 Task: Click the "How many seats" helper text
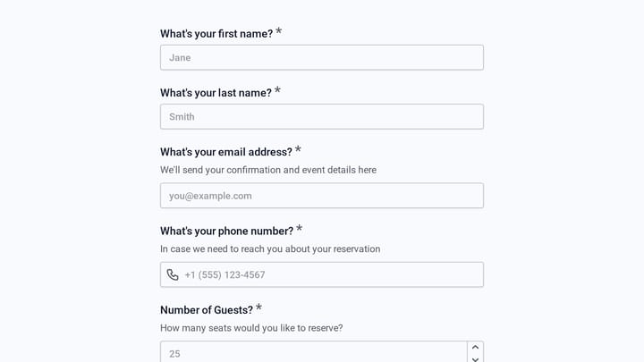click(x=251, y=328)
